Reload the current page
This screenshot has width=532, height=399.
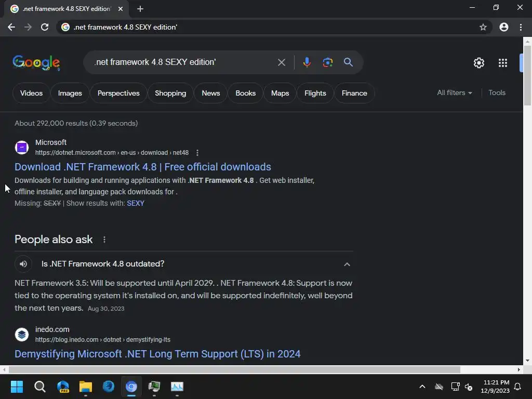point(45,27)
